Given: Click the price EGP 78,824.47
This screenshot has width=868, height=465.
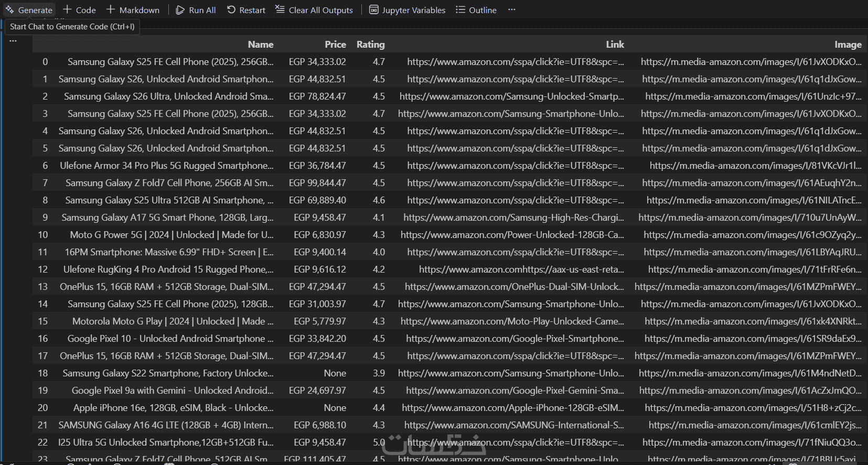Looking at the screenshot, I should [x=317, y=96].
